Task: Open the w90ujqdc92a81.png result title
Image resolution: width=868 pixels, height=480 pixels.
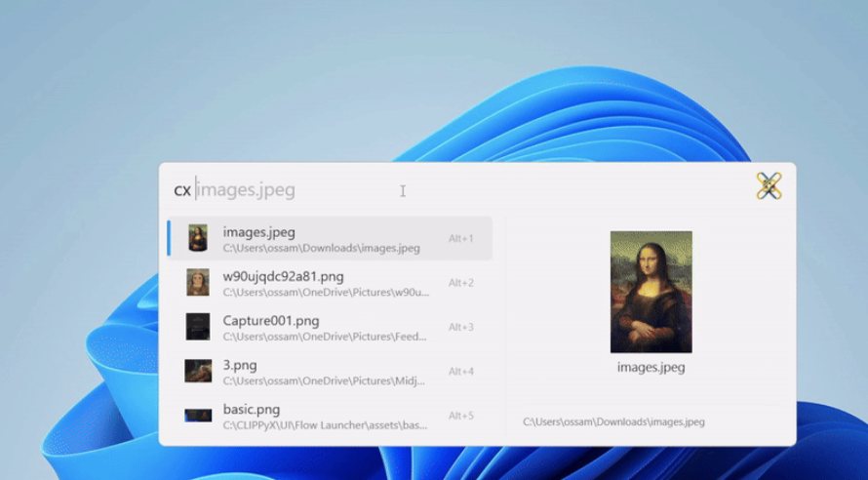Action: pyautogui.click(x=283, y=276)
